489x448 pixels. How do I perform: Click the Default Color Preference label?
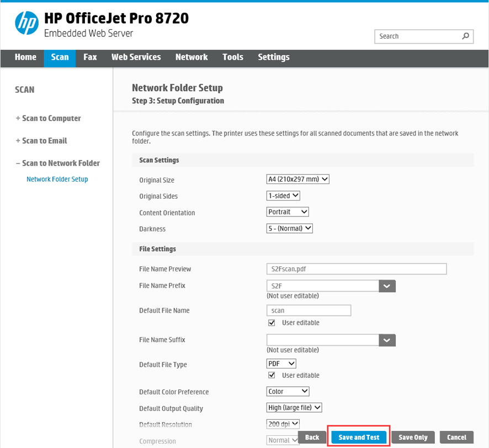[x=174, y=392]
